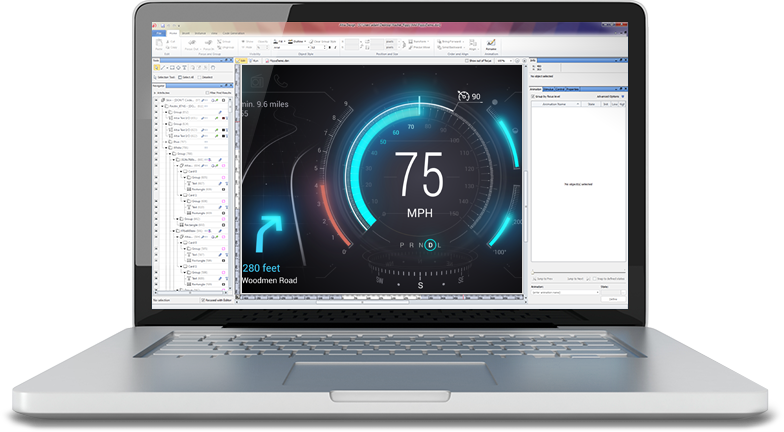Click Step to Next button
This screenshot has height=432, width=784.
(x=579, y=278)
